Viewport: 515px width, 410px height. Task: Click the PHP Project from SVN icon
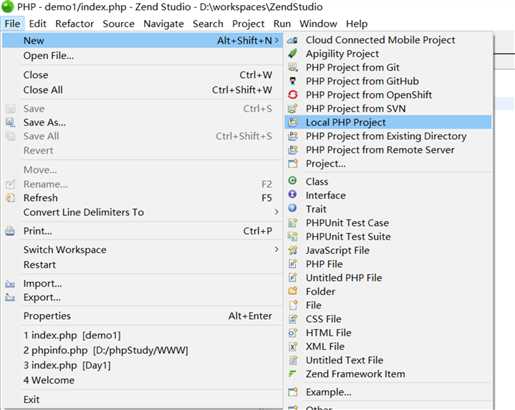pyautogui.click(x=293, y=108)
